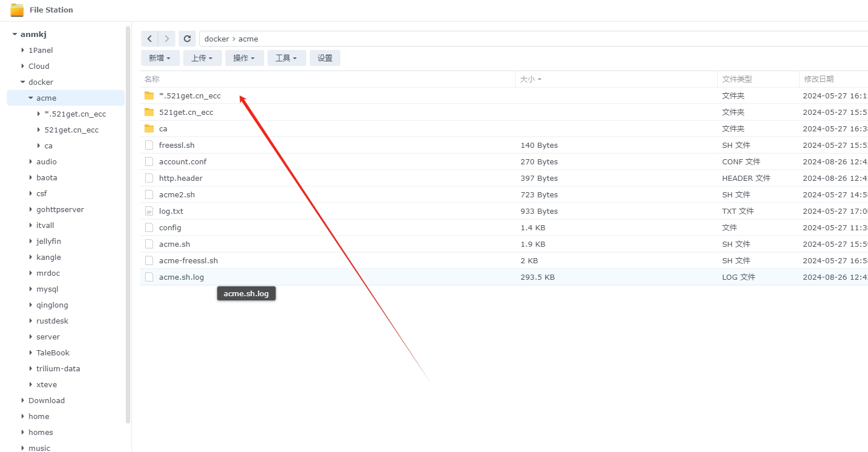The width and height of the screenshot is (868, 452).
Task: Expand the 1Panel tree node
Action: coord(23,50)
